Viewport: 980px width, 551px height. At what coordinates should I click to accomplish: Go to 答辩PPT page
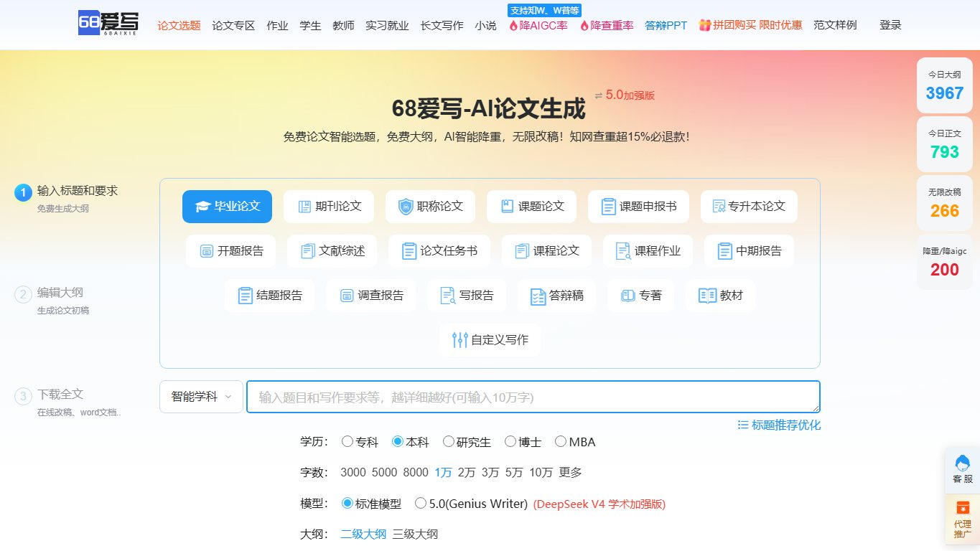pyautogui.click(x=666, y=25)
